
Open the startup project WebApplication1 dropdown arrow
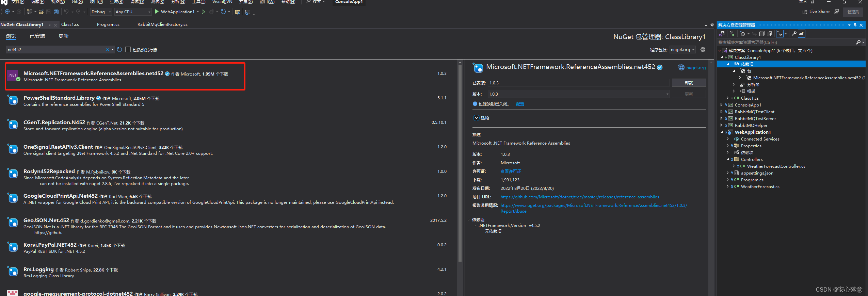point(198,12)
